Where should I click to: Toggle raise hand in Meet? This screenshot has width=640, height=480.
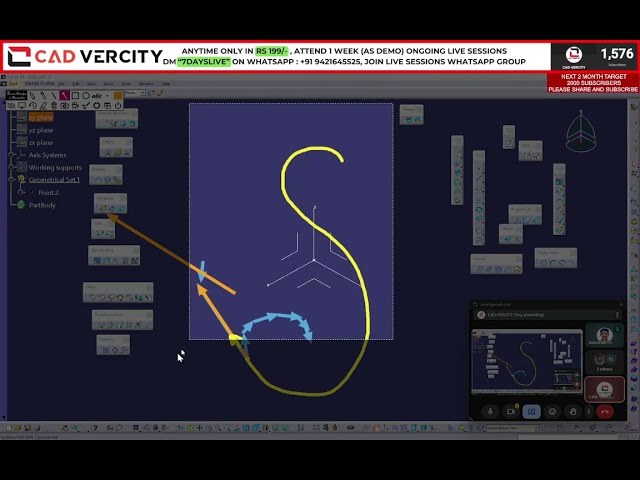(x=573, y=411)
